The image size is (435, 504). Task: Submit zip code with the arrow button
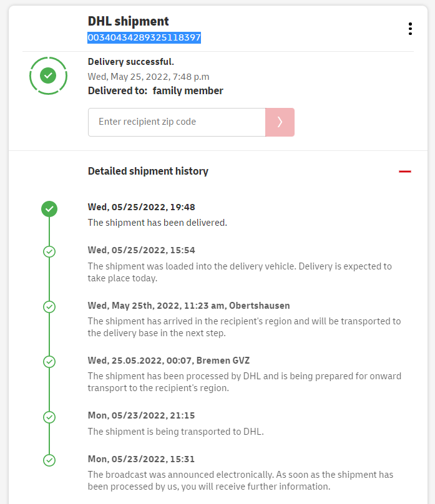(280, 122)
